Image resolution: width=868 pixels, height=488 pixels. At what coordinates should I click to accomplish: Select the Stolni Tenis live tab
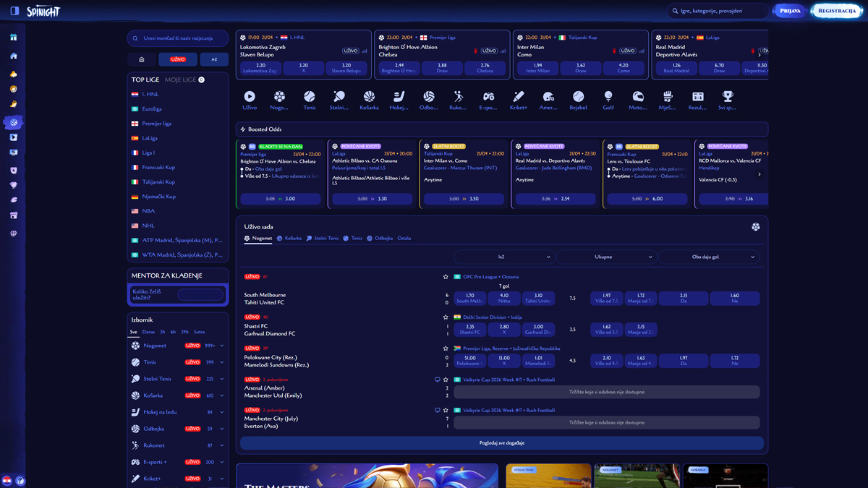323,238
